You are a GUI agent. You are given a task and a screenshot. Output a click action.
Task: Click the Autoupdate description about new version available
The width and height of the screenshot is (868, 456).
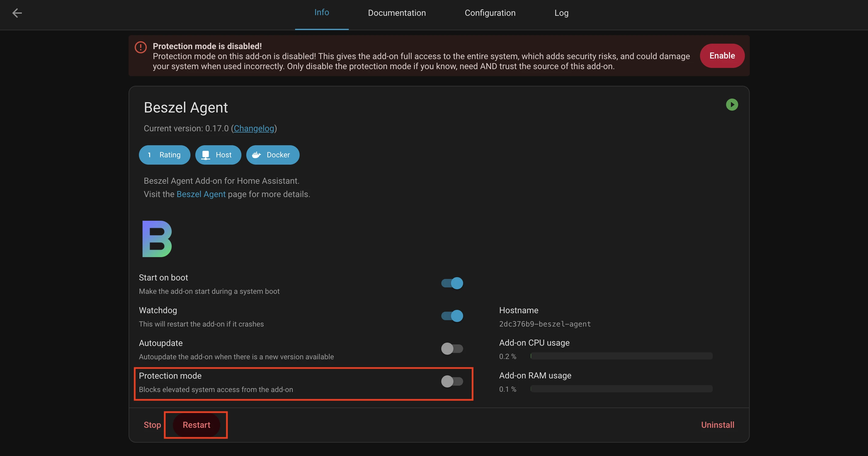(236, 357)
